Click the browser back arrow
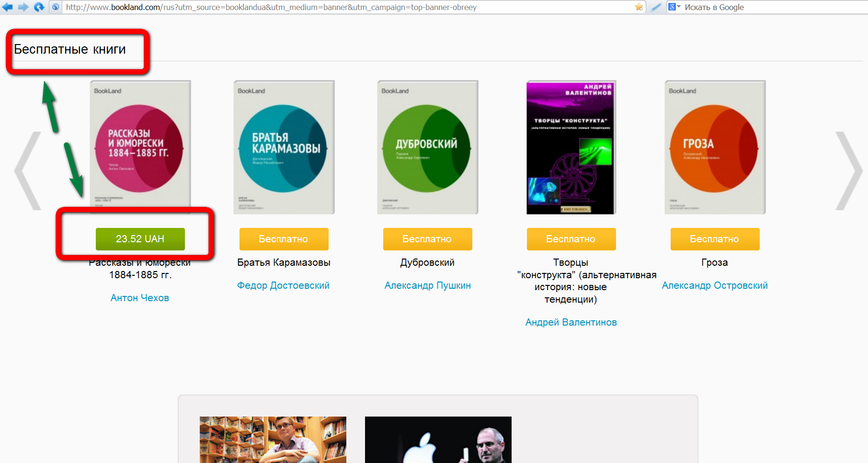Image resolution: width=868 pixels, height=463 pixels. click(x=8, y=7)
